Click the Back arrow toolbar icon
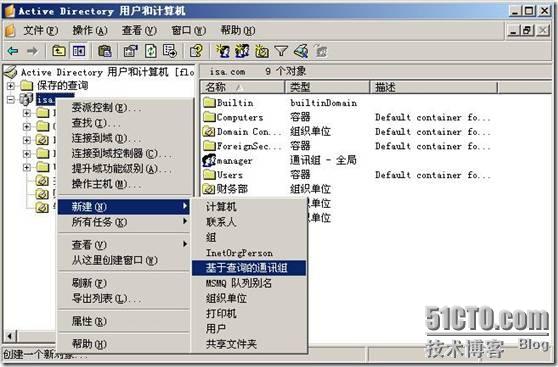The width and height of the screenshot is (558, 367). 13,51
